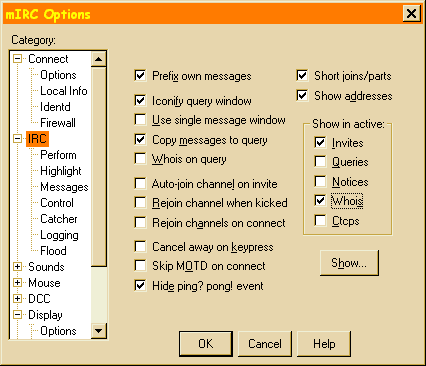Select the highlighted IRC category

(x=37, y=139)
